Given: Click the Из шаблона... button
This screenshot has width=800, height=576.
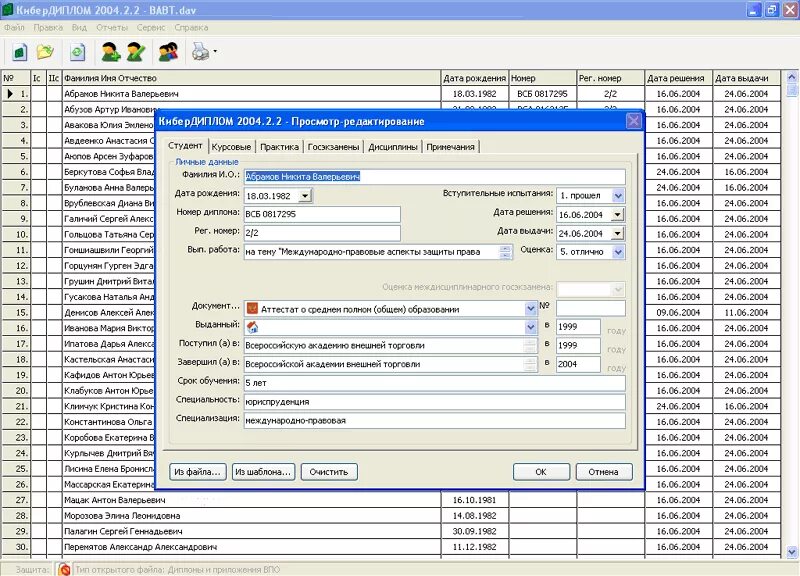Looking at the screenshot, I should pyautogui.click(x=263, y=472).
